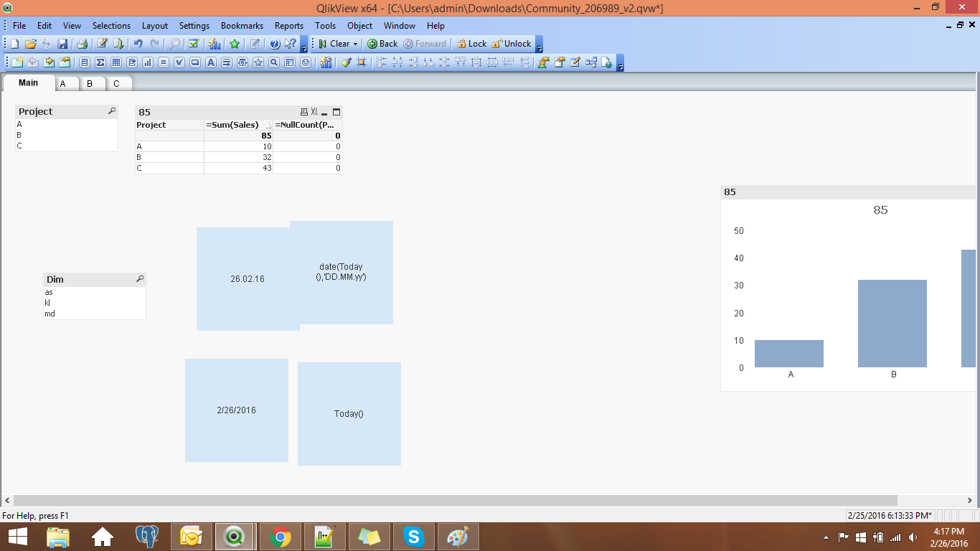Viewport: 980px width, 551px height.
Task: Expand the Clear button dropdown arrow
Action: (355, 44)
